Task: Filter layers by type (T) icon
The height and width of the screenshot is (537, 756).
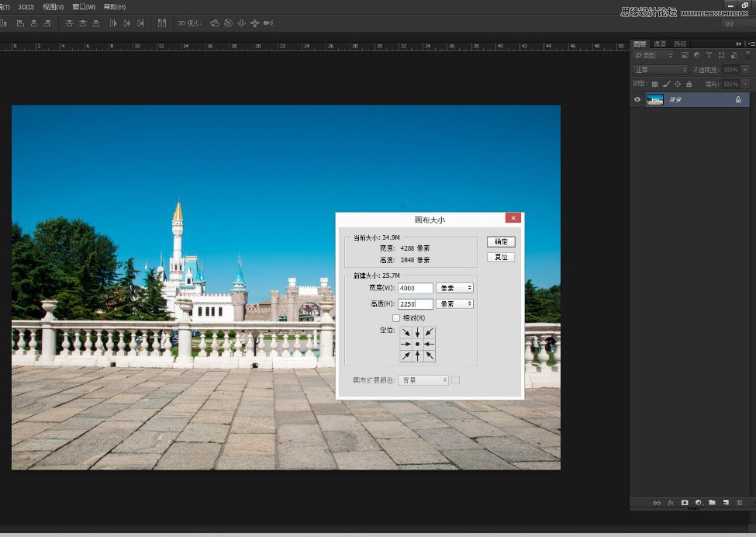Action: pos(709,56)
